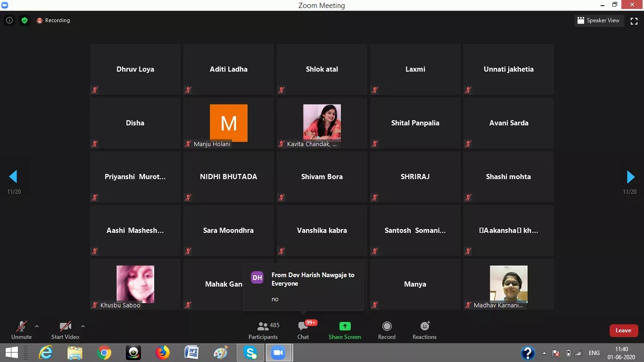Click the meeting information icon
The image size is (644, 362).
tap(9, 20)
